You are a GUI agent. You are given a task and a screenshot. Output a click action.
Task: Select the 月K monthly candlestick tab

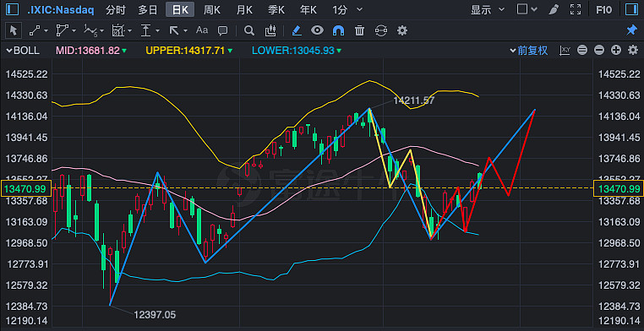click(244, 10)
